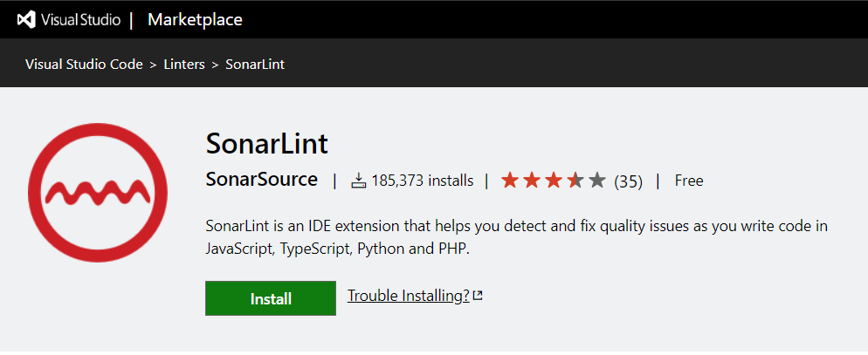Click the Visual Studio logo icon
The width and height of the screenshot is (868, 355).
[26, 20]
